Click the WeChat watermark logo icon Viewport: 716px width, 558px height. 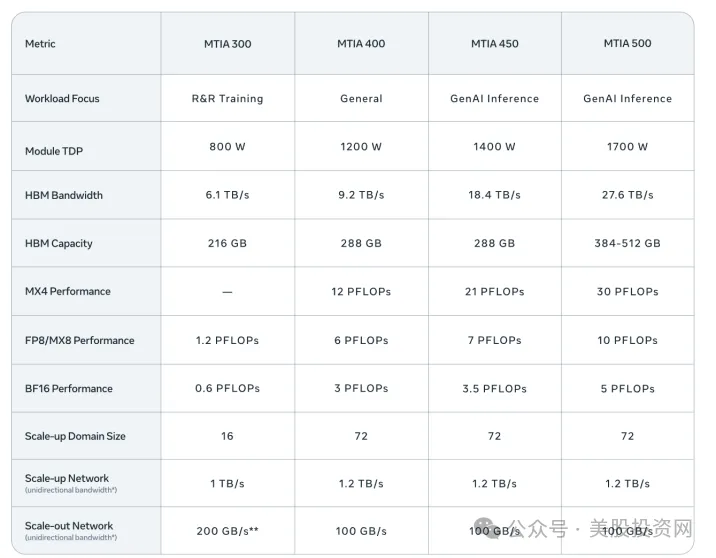[487, 528]
